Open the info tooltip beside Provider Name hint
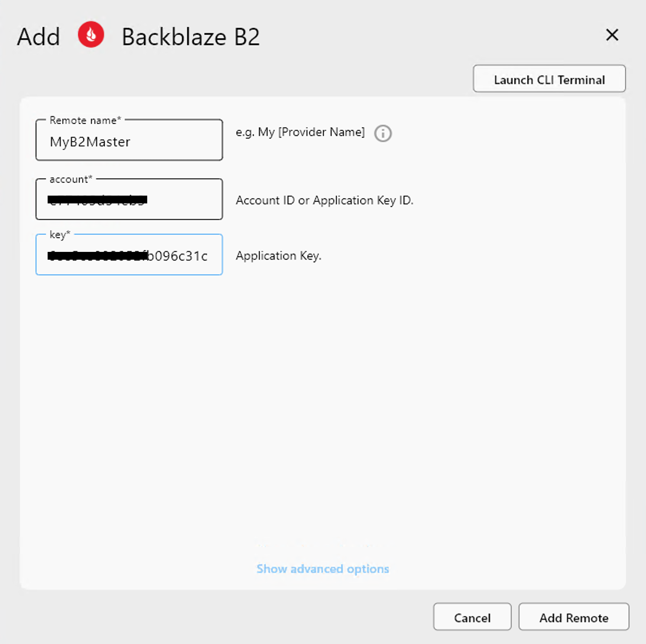The height and width of the screenshot is (644, 646). click(383, 133)
